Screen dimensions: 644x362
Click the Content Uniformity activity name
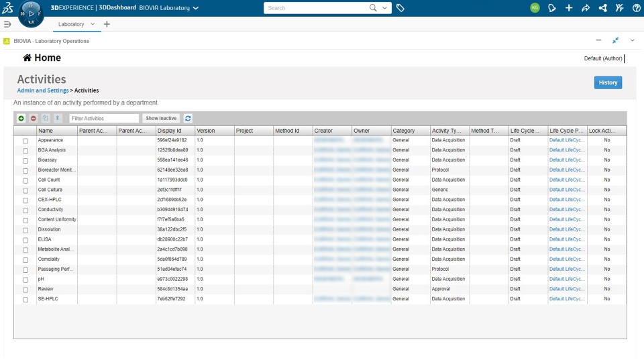pyautogui.click(x=57, y=220)
